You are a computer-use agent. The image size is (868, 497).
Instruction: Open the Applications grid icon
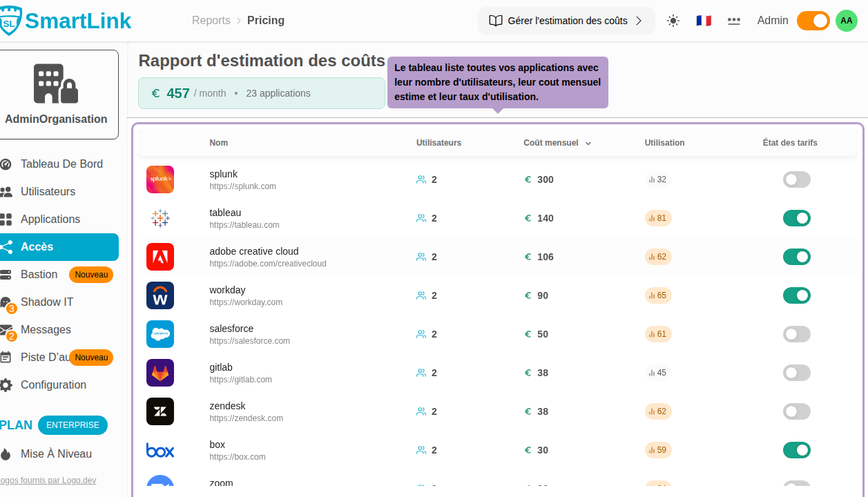click(x=6, y=219)
